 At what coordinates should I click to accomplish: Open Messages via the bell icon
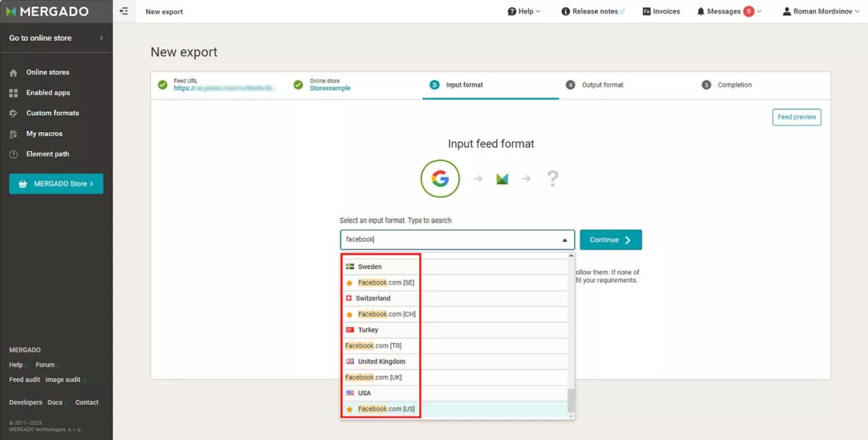(x=701, y=11)
